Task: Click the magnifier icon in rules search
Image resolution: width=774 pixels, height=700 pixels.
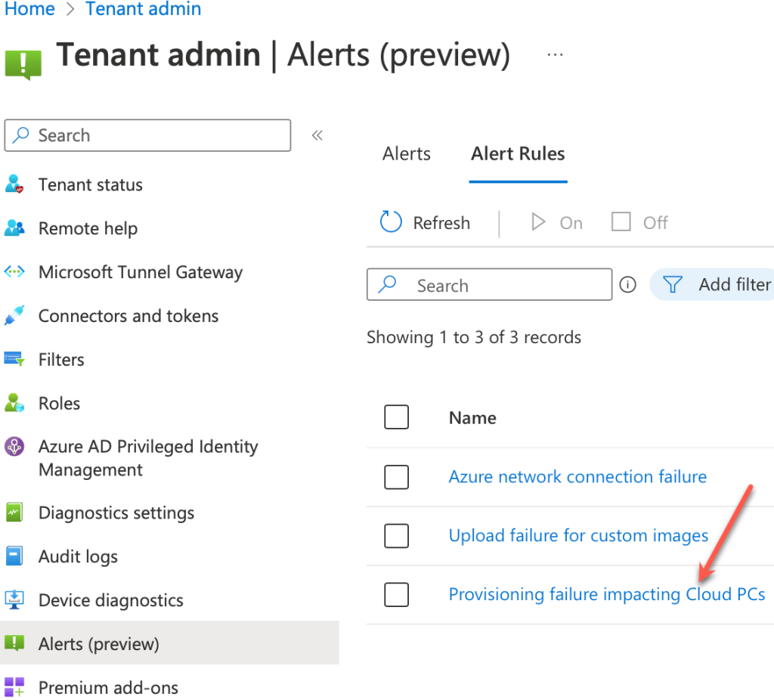Action: click(x=388, y=284)
